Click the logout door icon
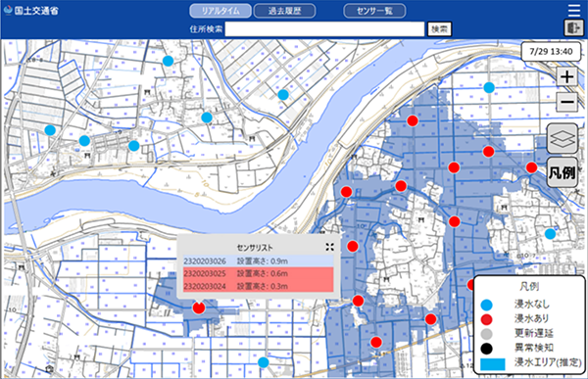 573,28
